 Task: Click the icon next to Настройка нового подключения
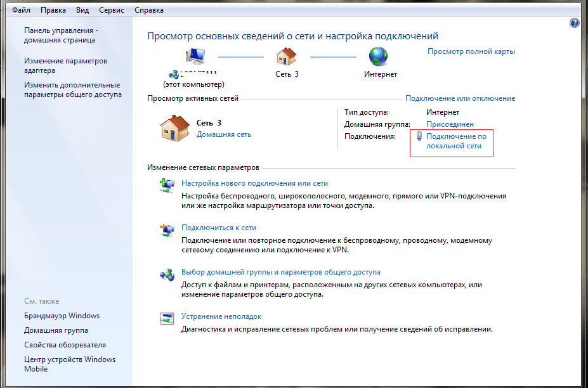click(x=167, y=186)
